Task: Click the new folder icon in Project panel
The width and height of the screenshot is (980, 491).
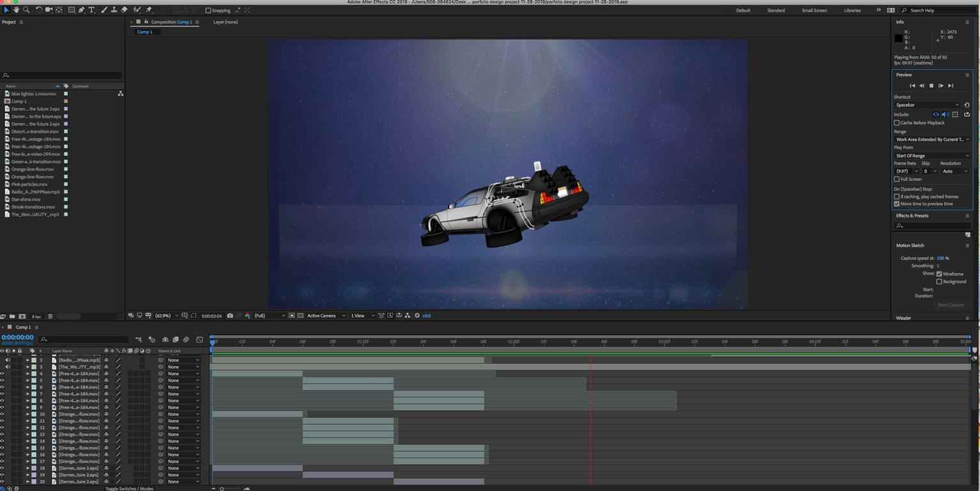Action: point(12,316)
